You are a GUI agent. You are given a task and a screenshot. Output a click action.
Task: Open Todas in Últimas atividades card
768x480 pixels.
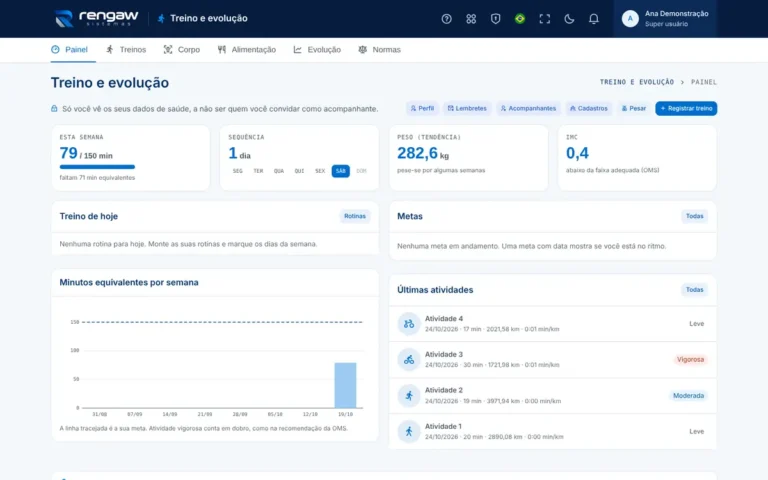click(694, 289)
